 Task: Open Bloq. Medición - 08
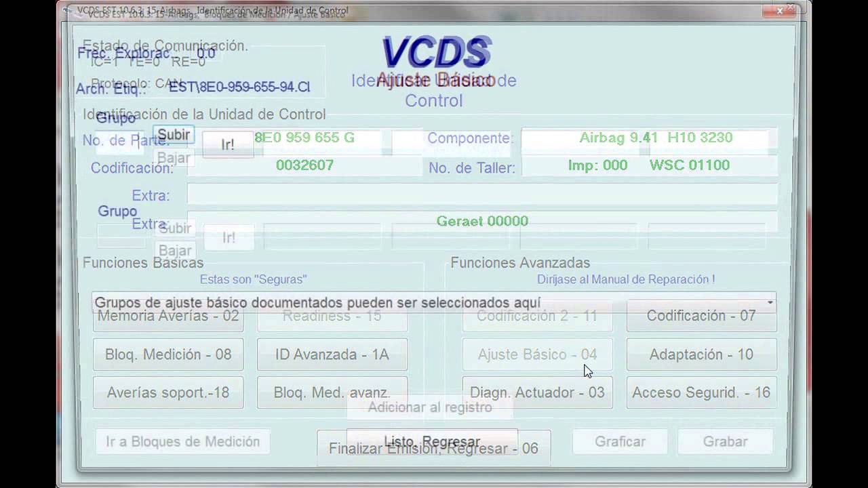(168, 354)
